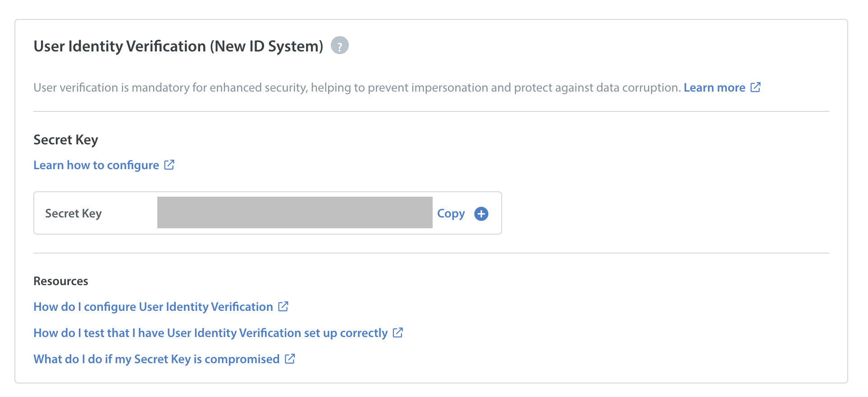This screenshot has width=868, height=397.
Task: Open the Learn more link
Action: (x=714, y=88)
